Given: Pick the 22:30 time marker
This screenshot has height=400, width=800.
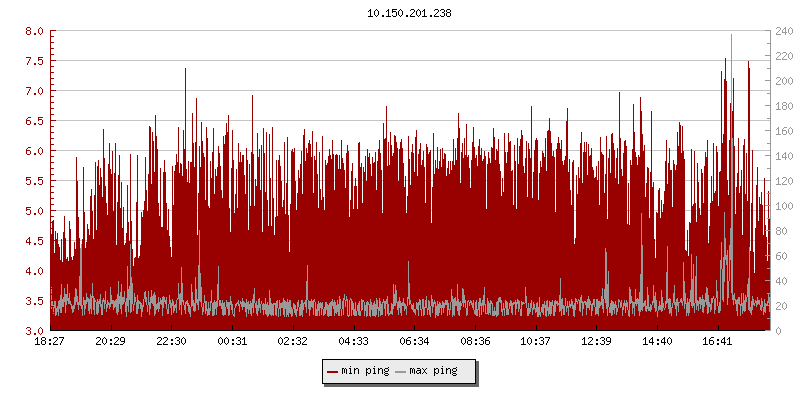Looking at the screenshot, I should [172, 342].
